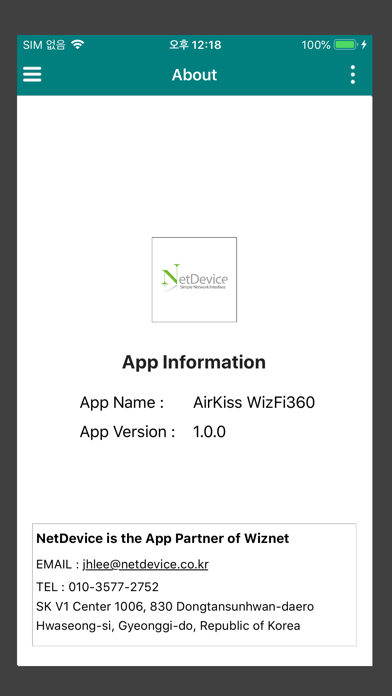The height and width of the screenshot is (696, 392).
Task: Tap the battery indicator icon
Action: point(346,44)
